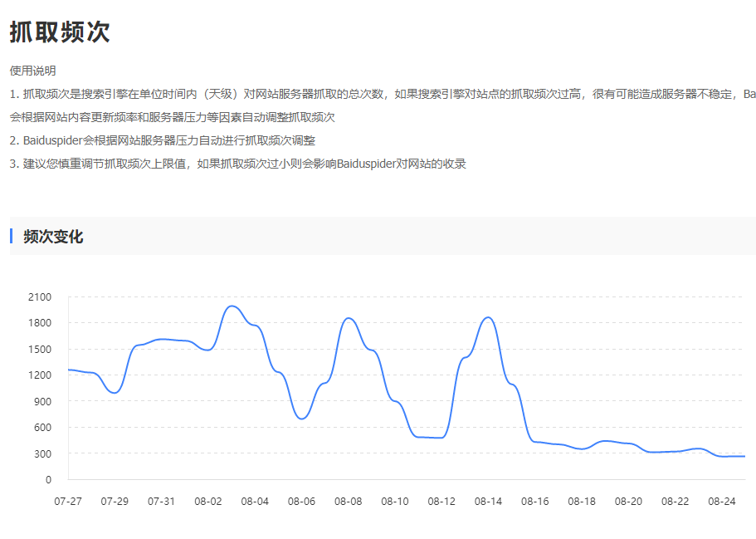Click the 08-22 date label
756x539 pixels.
(676, 502)
